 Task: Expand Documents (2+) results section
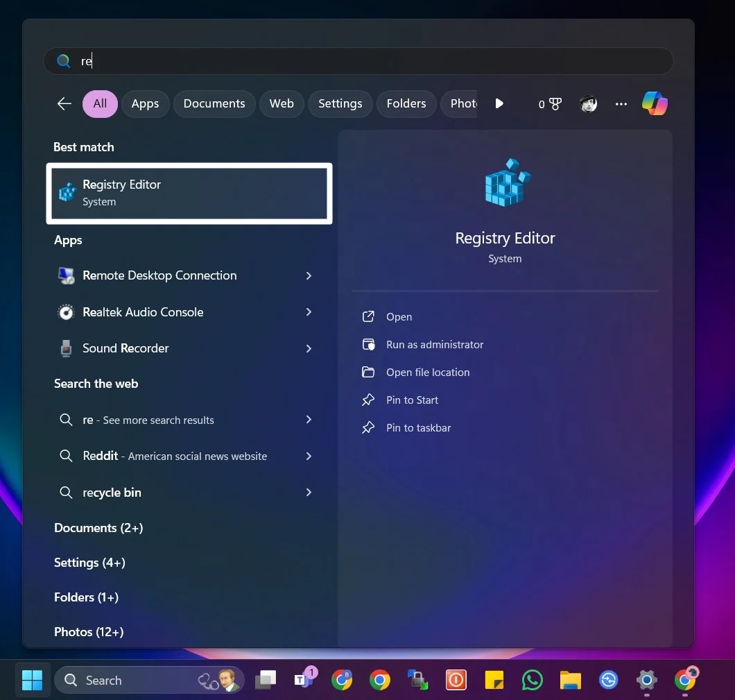click(98, 528)
